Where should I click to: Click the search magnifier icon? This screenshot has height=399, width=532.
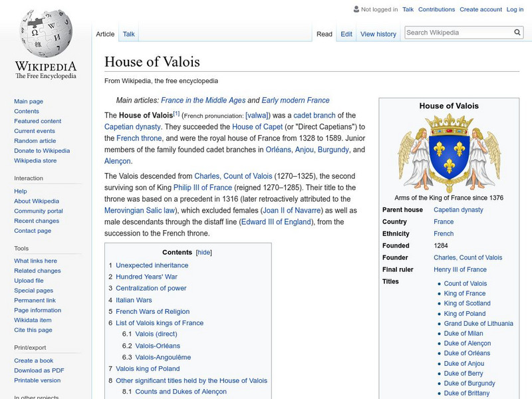[517, 32]
